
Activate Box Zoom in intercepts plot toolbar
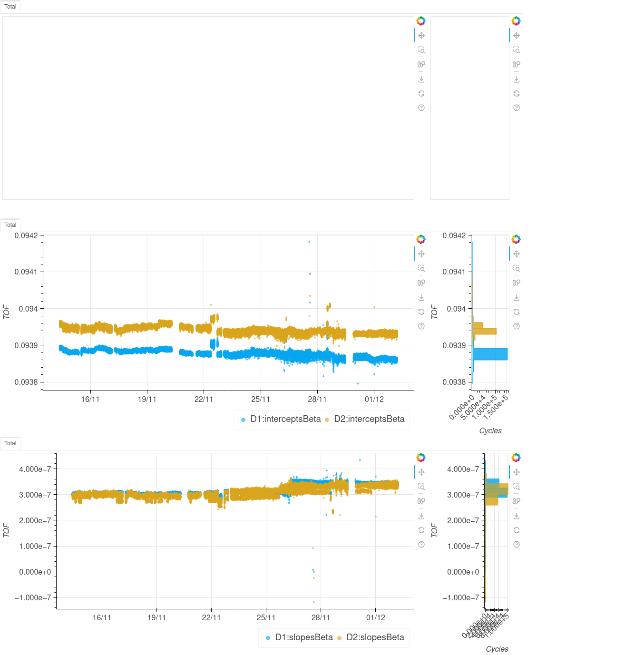(421, 268)
